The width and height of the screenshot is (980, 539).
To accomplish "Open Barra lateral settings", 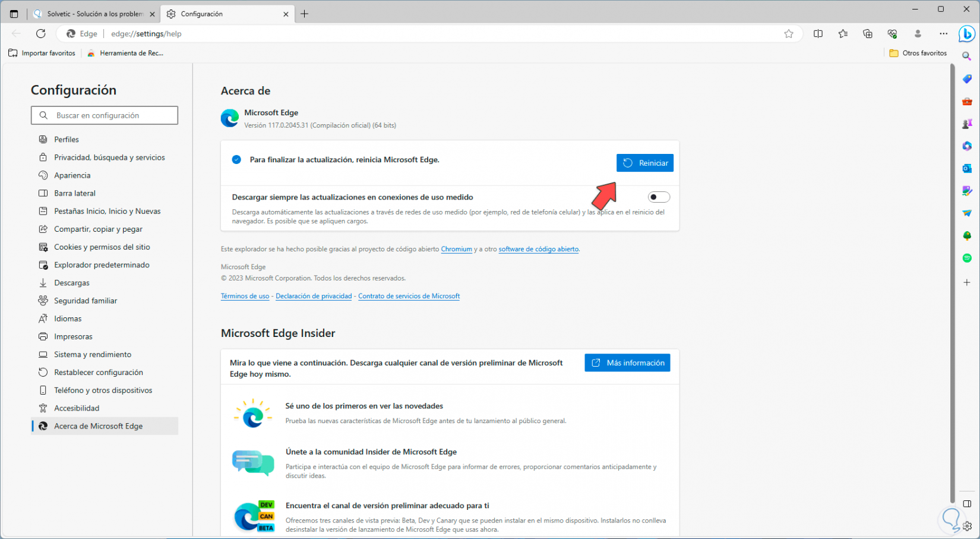I will pyautogui.click(x=105, y=193).
